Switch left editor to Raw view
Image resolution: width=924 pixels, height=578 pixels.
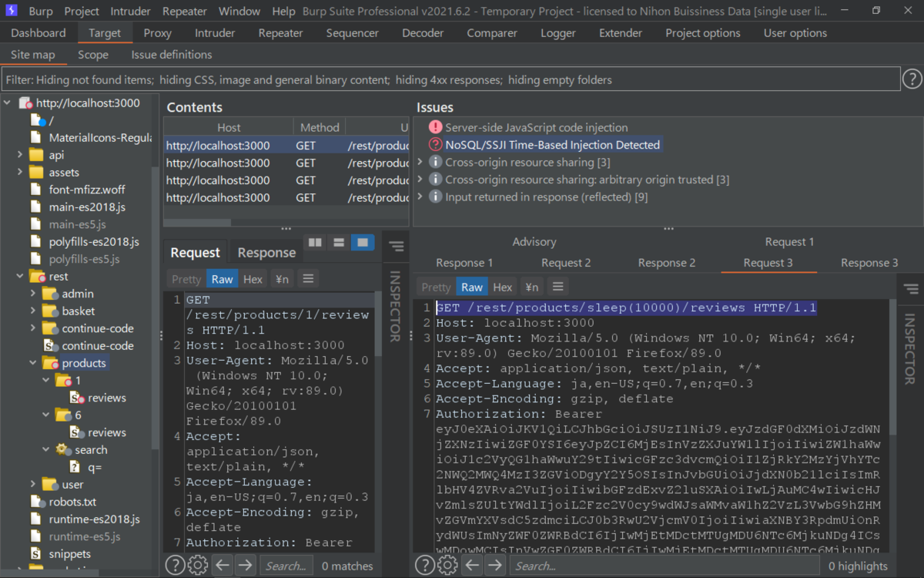click(223, 279)
